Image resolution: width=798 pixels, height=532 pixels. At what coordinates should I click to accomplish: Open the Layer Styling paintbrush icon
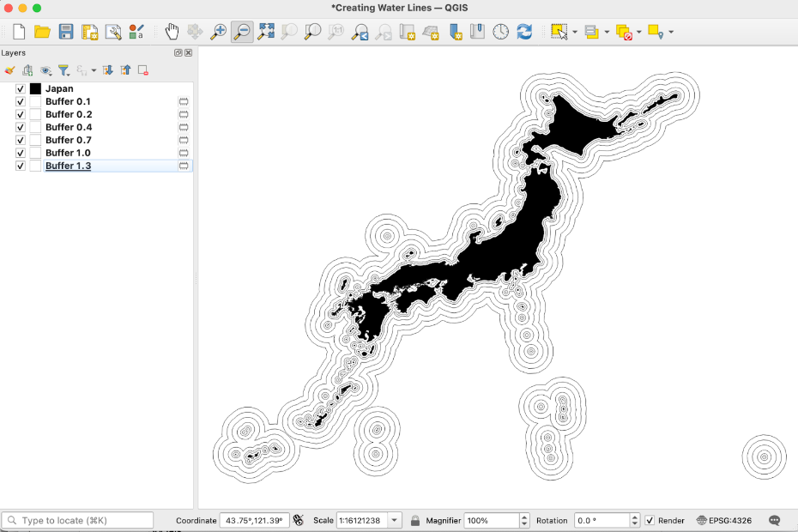10,70
